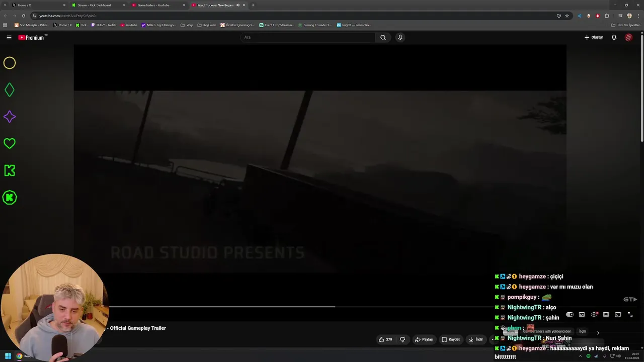Open the KeyGivers bookmarks folder
Image resolution: width=644 pixels, height=362 pixels.
207,25
